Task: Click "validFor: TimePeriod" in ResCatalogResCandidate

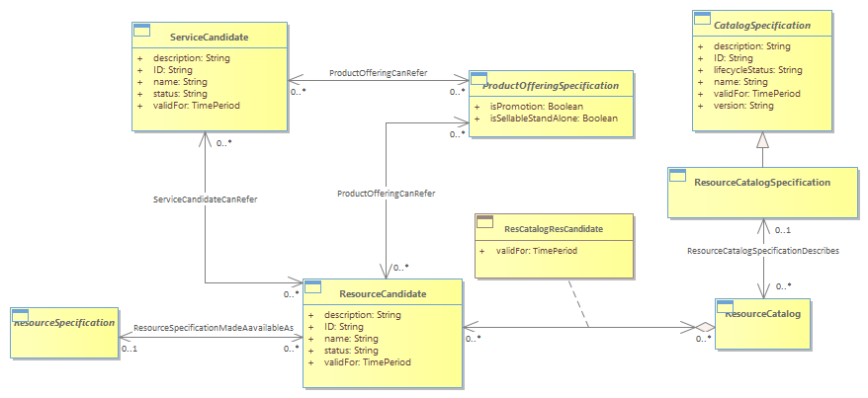Action: point(537,251)
